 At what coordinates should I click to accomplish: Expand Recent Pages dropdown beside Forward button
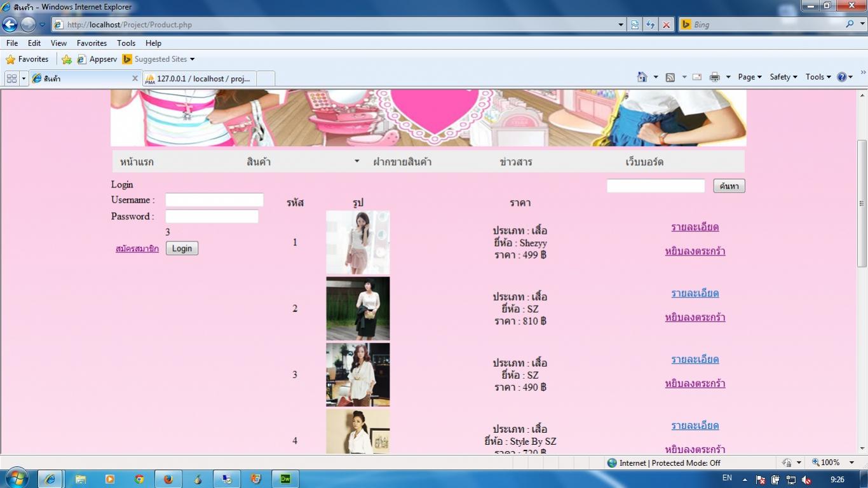coord(42,25)
